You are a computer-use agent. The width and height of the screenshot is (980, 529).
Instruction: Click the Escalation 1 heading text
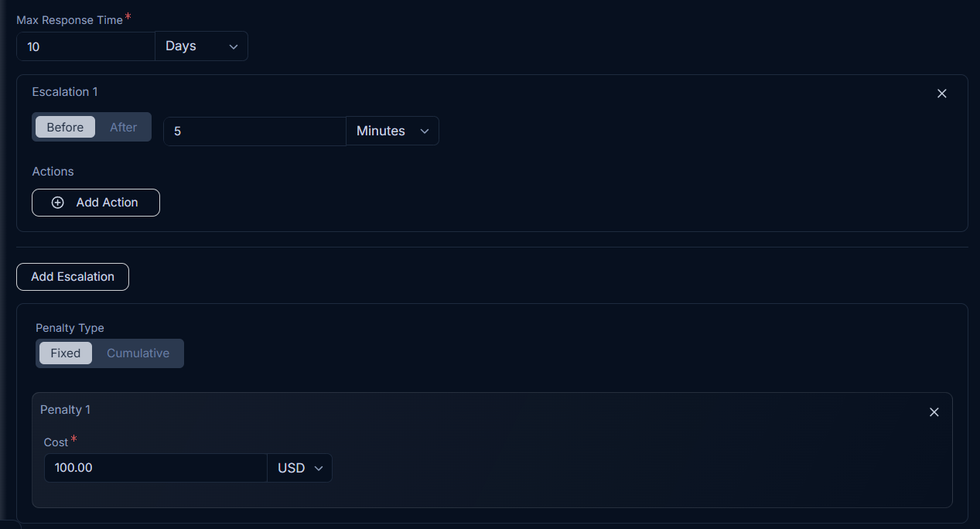pyautogui.click(x=65, y=92)
